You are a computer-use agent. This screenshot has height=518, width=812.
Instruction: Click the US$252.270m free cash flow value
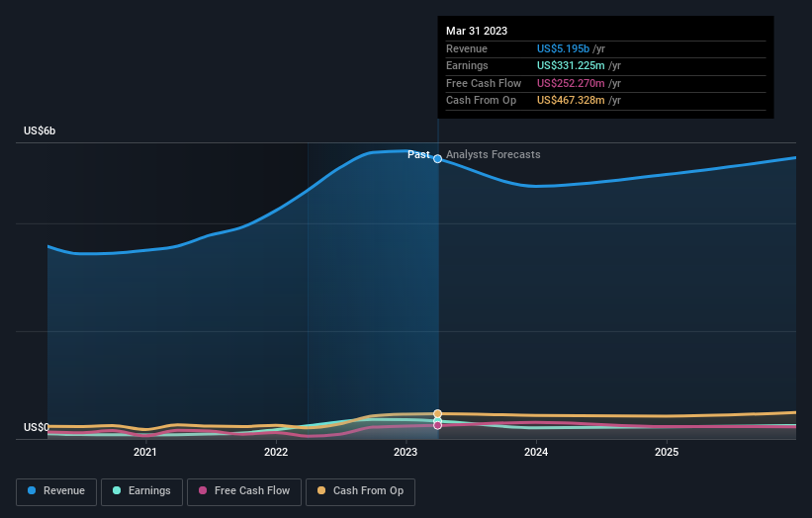point(571,83)
